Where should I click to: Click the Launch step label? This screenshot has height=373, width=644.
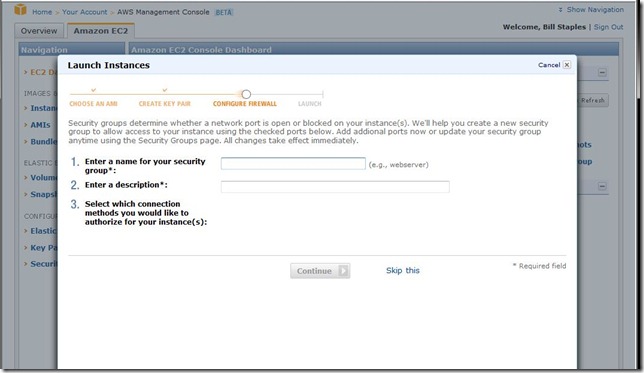310,104
